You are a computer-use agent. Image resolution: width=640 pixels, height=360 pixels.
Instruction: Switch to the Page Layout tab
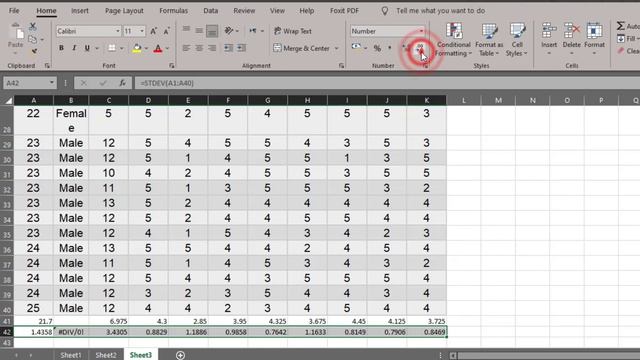coord(124,11)
